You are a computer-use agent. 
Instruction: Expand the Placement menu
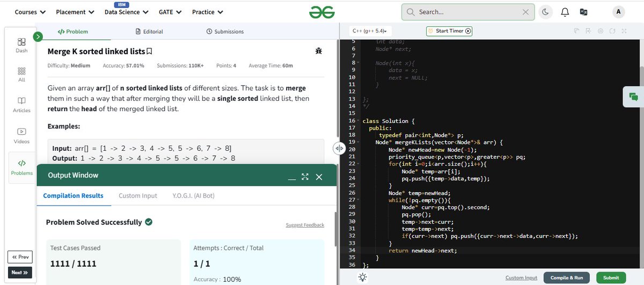75,12
